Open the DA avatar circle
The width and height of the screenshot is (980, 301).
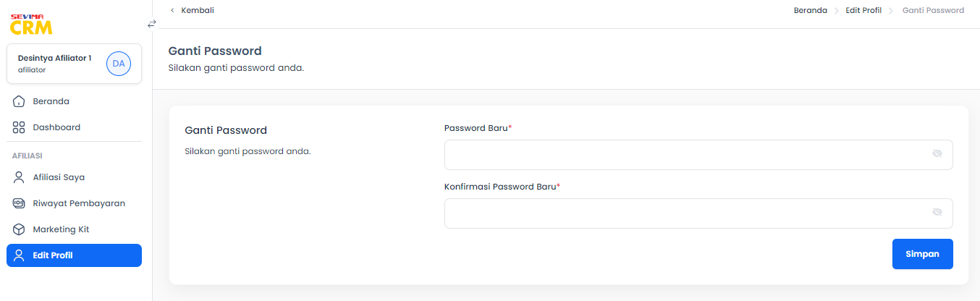(119, 64)
